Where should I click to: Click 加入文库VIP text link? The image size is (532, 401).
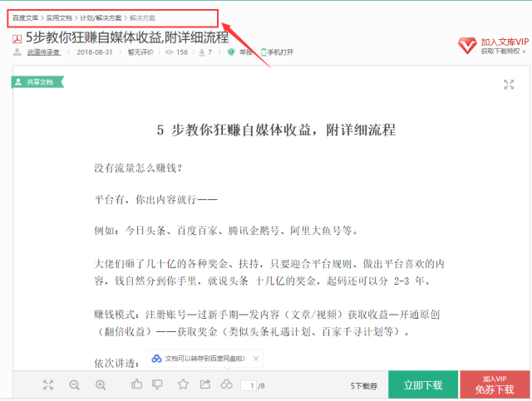(505, 42)
